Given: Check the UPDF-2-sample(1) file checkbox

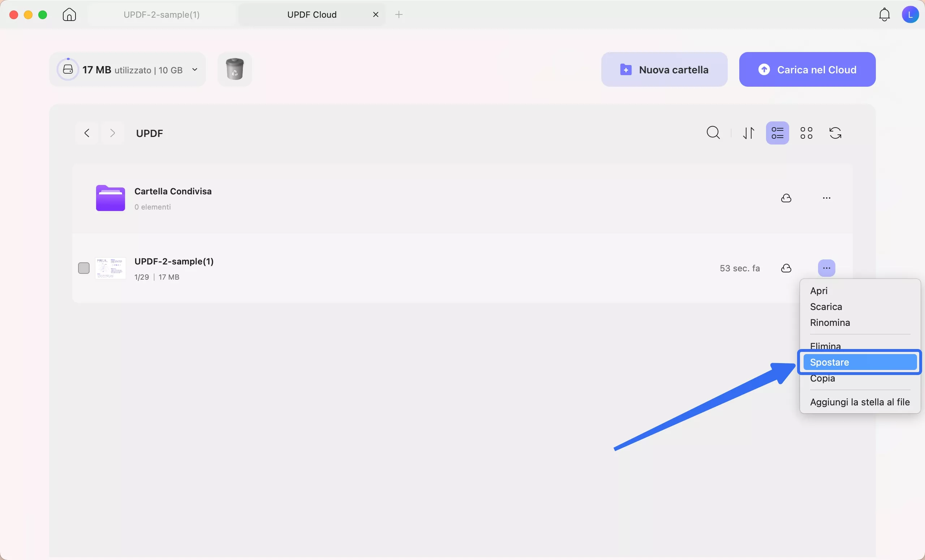Looking at the screenshot, I should 83,268.
